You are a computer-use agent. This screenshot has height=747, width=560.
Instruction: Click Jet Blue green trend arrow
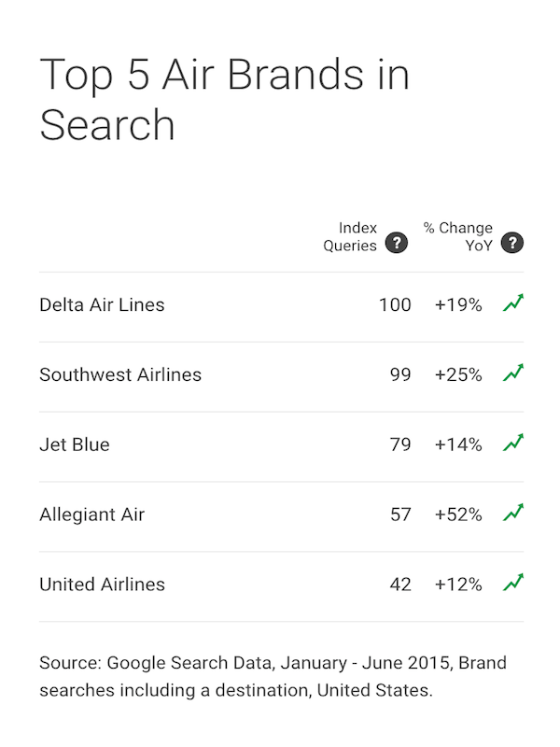[x=513, y=443]
